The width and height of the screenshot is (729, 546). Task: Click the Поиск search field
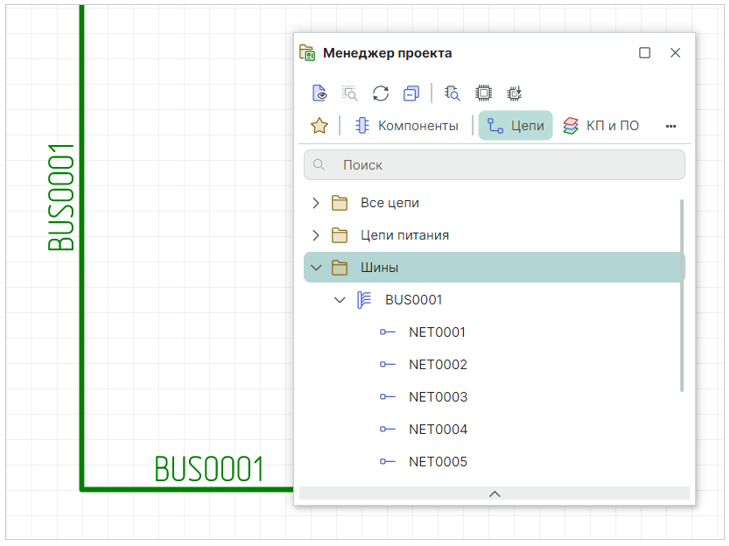[x=494, y=165]
